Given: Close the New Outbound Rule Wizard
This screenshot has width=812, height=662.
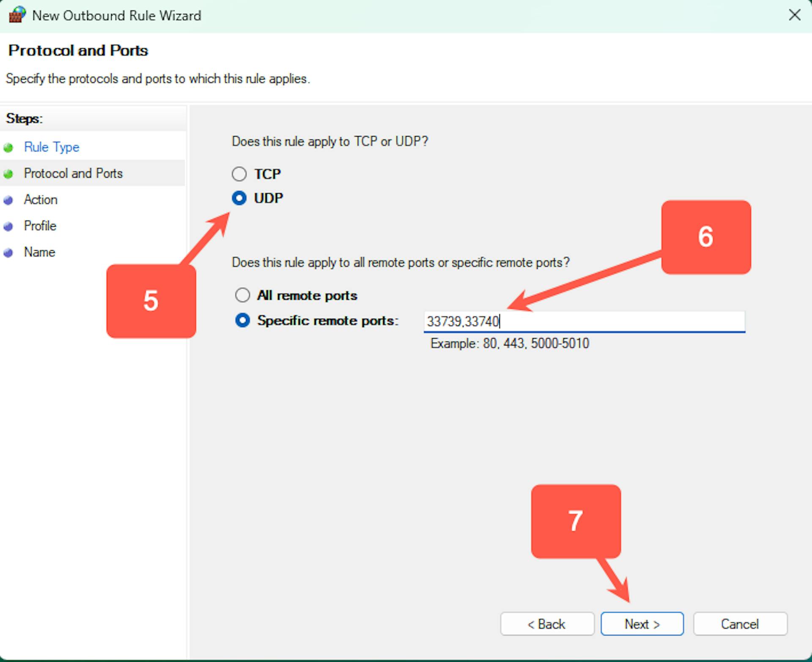Looking at the screenshot, I should click(794, 15).
